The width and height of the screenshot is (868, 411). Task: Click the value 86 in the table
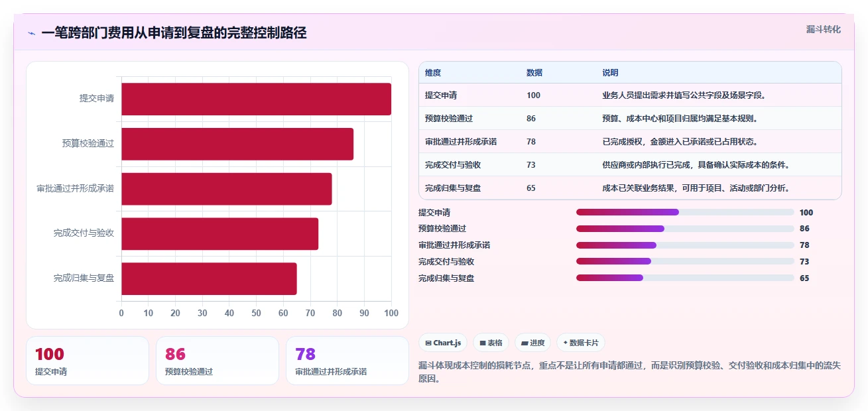(x=531, y=119)
